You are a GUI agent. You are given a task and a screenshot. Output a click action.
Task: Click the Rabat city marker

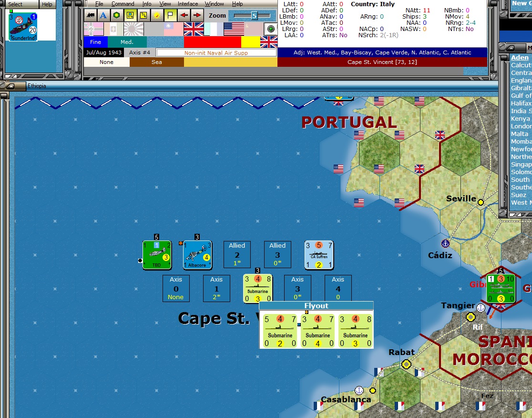(406, 365)
